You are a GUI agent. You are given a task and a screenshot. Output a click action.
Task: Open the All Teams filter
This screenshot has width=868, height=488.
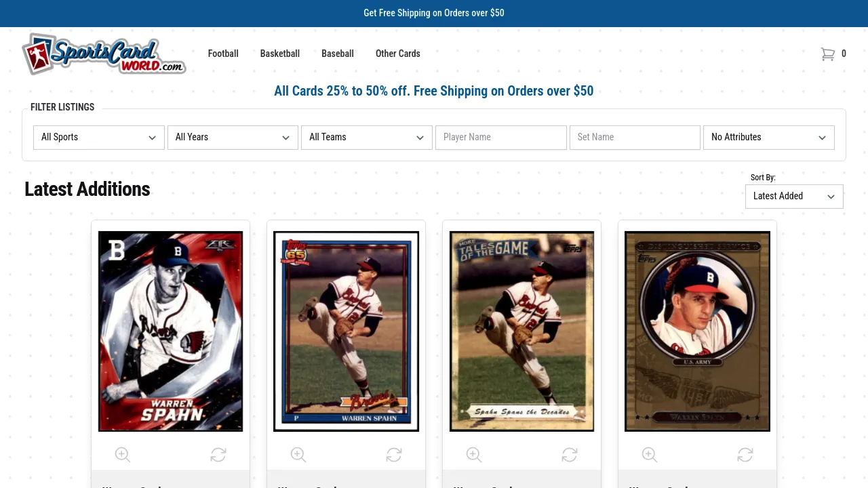[367, 137]
